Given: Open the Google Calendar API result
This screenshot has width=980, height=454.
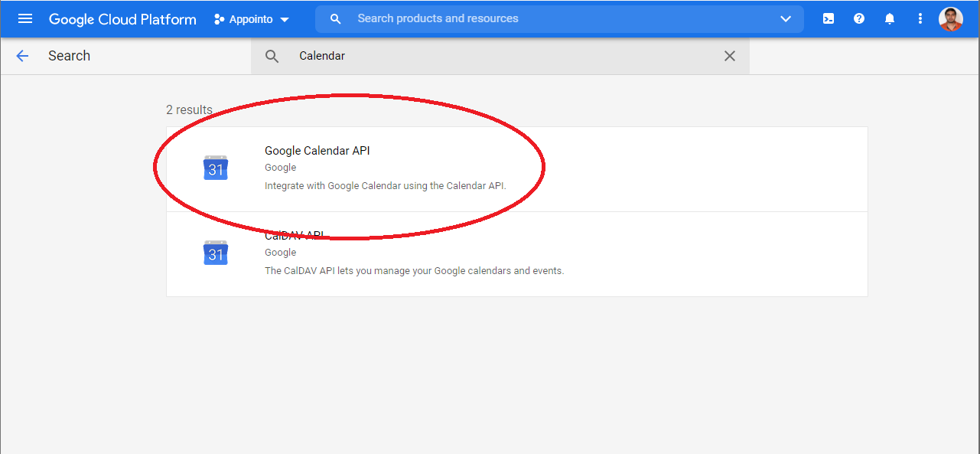Looking at the screenshot, I should tap(517, 169).
